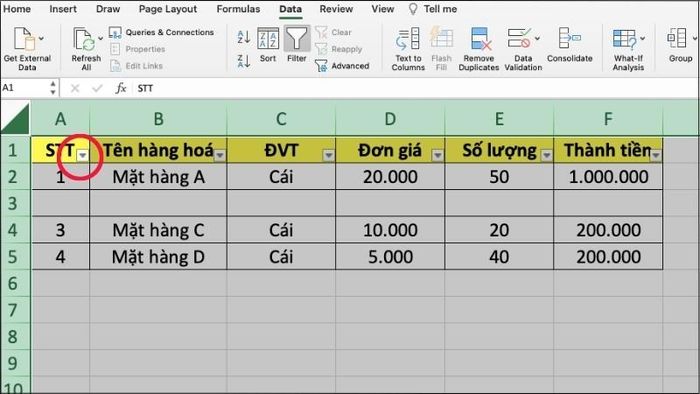Screen dimensions: 700x394
Task: Switch to the Page Layout tab
Action: click(168, 9)
